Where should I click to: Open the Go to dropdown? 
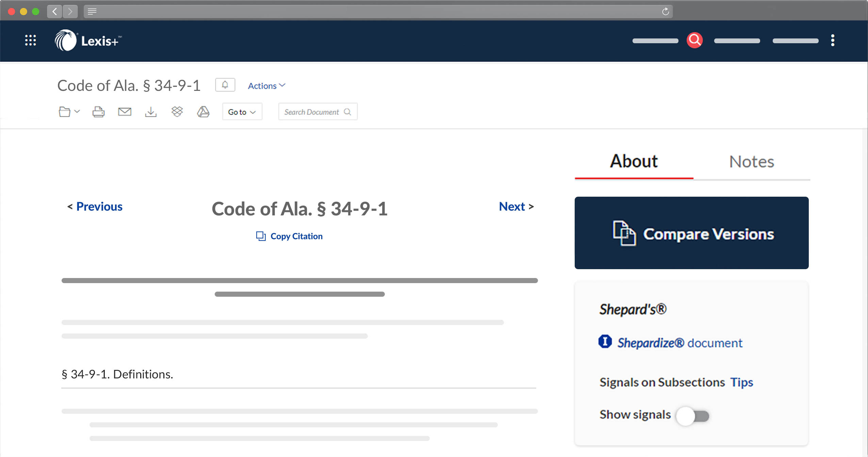(x=242, y=111)
